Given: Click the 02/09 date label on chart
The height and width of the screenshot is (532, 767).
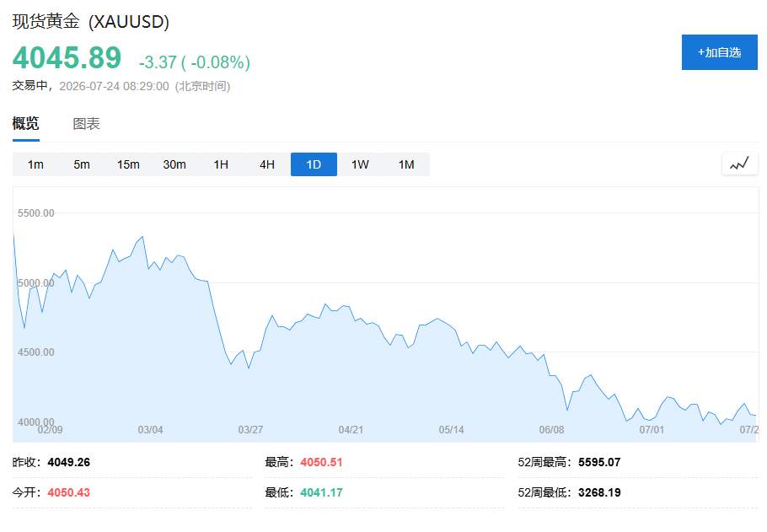Looking at the screenshot, I should [50, 430].
